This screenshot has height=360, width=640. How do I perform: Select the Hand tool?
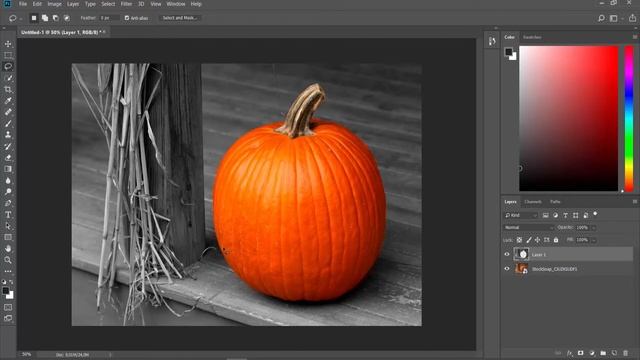coord(8,249)
